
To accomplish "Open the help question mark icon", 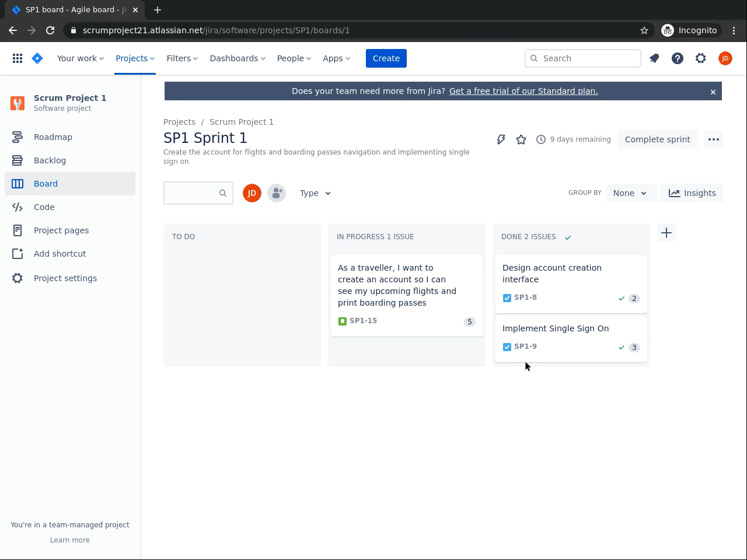I will tap(678, 58).
